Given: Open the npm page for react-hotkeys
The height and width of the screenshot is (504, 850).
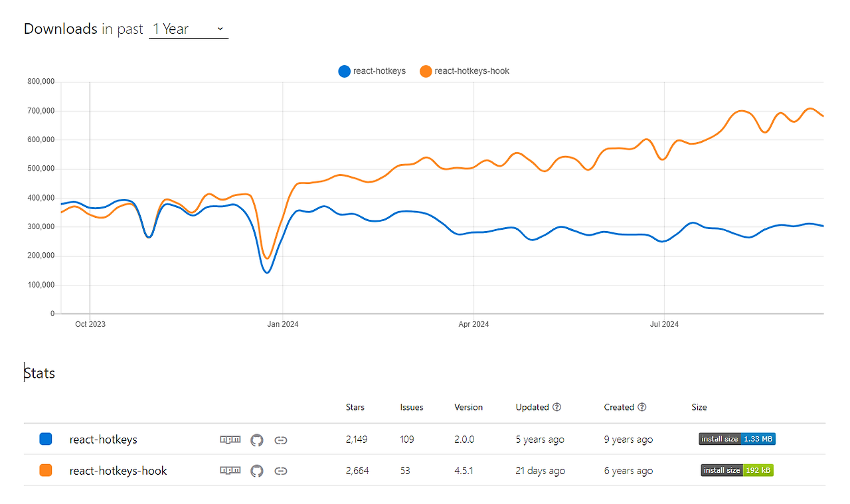Looking at the screenshot, I should coord(230,439).
